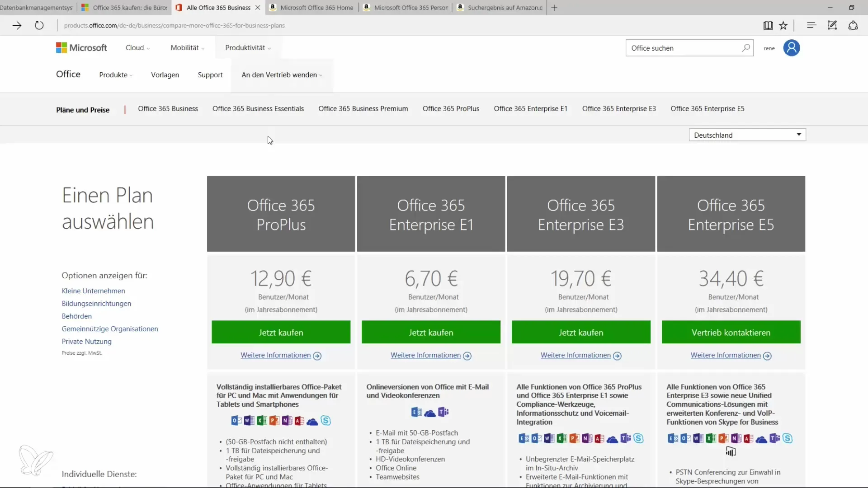
Task: Open new tab with plus button
Action: pyautogui.click(x=554, y=8)
